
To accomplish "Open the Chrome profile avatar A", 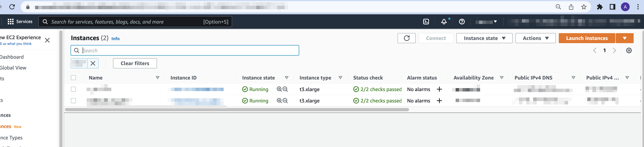I will [x=625, y=7].
